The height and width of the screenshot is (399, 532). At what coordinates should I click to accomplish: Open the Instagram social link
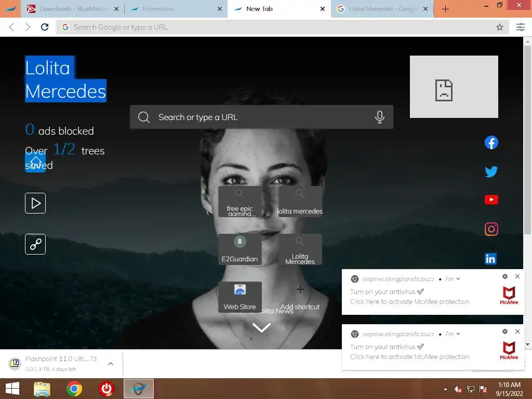(x=491, y=229)
